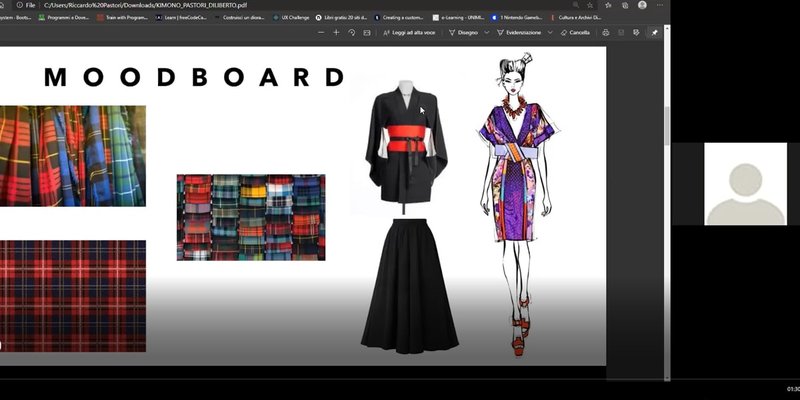The image size is (800, 400).
Task: Open 'Train with Program...' bookmark
Action: point(122,17)
